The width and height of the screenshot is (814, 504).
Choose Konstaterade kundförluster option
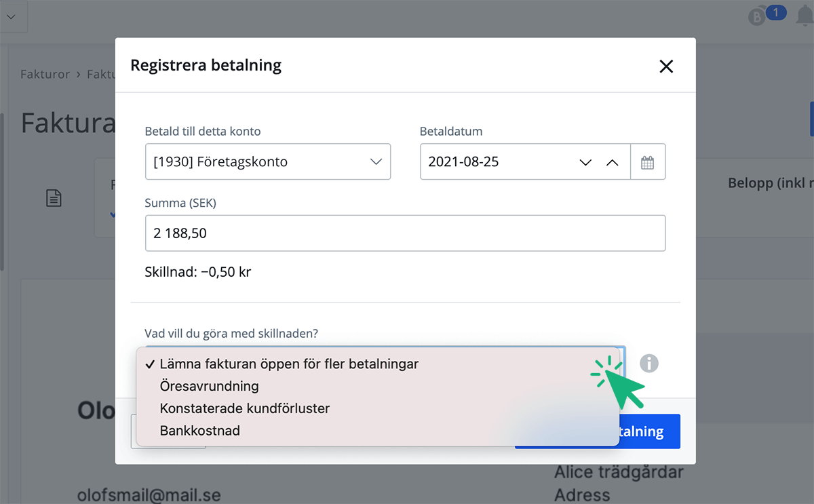(x=244, y=408)
